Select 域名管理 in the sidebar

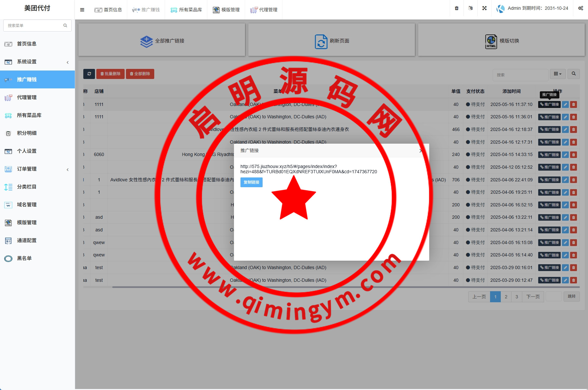(27, 205)
